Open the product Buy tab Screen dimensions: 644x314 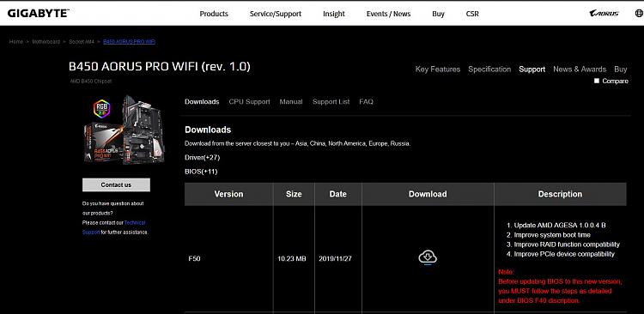point(621,69)
